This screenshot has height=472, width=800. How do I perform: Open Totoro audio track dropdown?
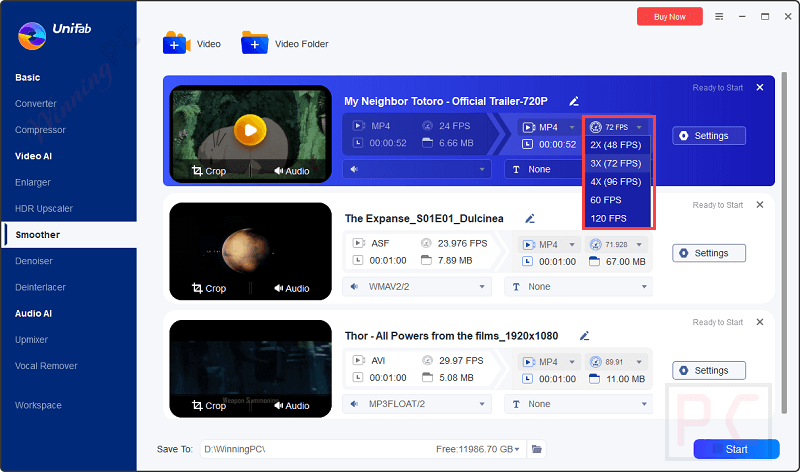click(417, 169)
